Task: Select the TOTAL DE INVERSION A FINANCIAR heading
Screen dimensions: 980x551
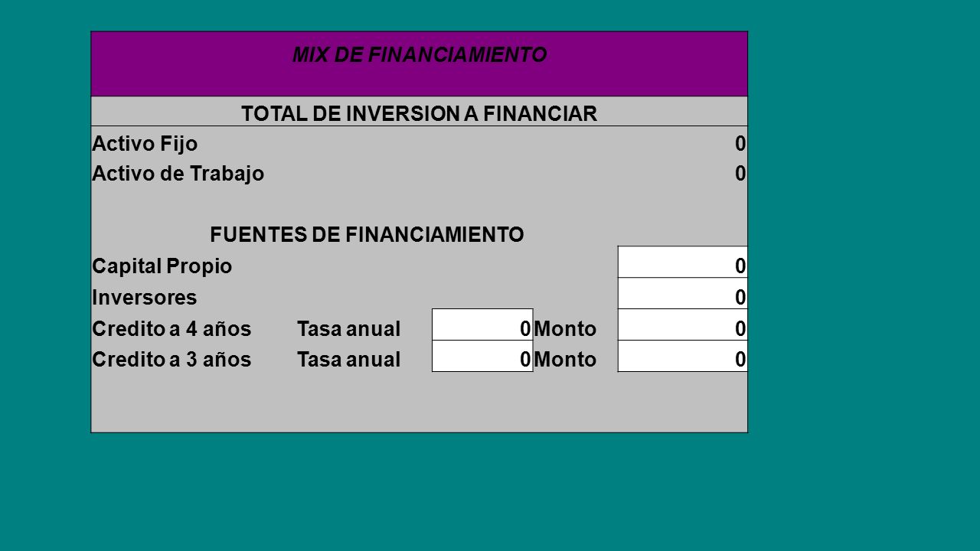Action: coord(419,114)
